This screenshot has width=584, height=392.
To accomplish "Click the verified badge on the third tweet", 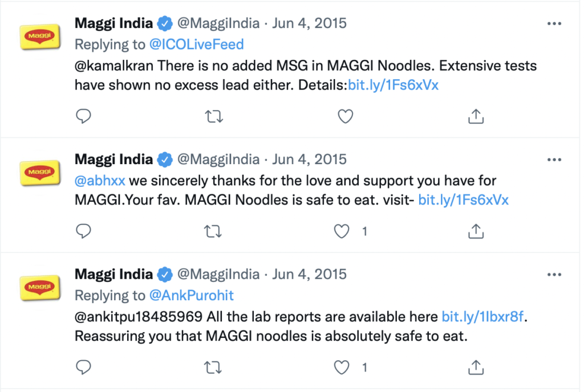I will pos(165,274).
